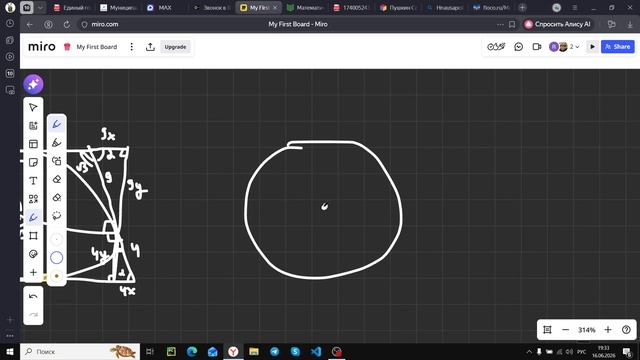640x360 pixels.
Task: Zoom in with the plus button
Action: 608,330
